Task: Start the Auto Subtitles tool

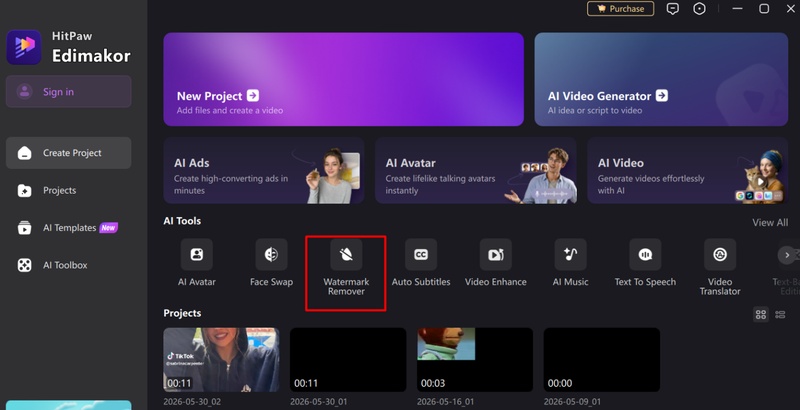Action: click(421, 254)
